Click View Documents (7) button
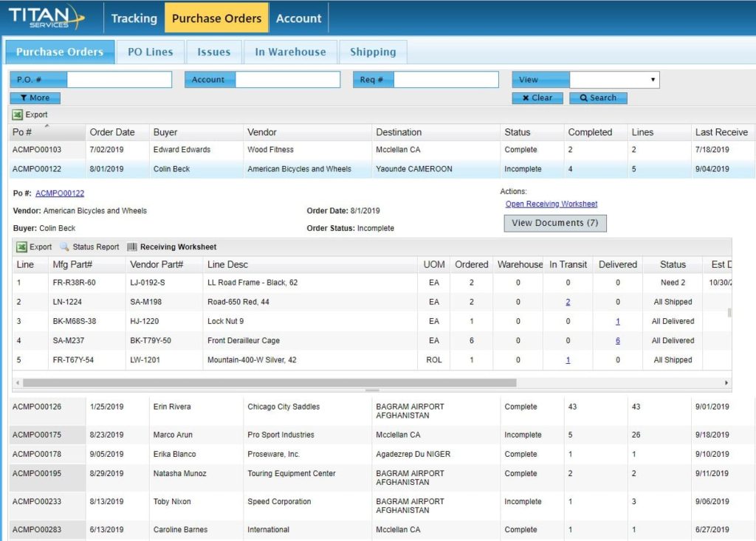 tap(554, 223)
